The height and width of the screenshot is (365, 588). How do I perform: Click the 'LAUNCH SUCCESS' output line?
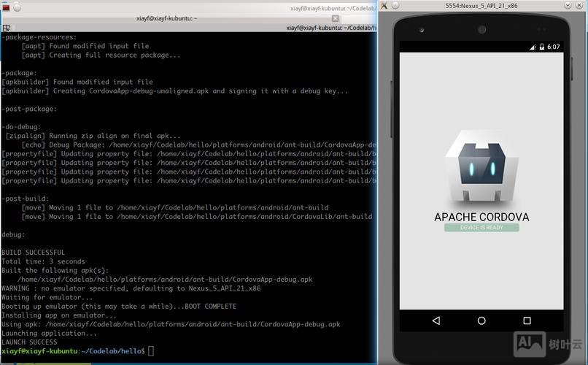point(29,342)
